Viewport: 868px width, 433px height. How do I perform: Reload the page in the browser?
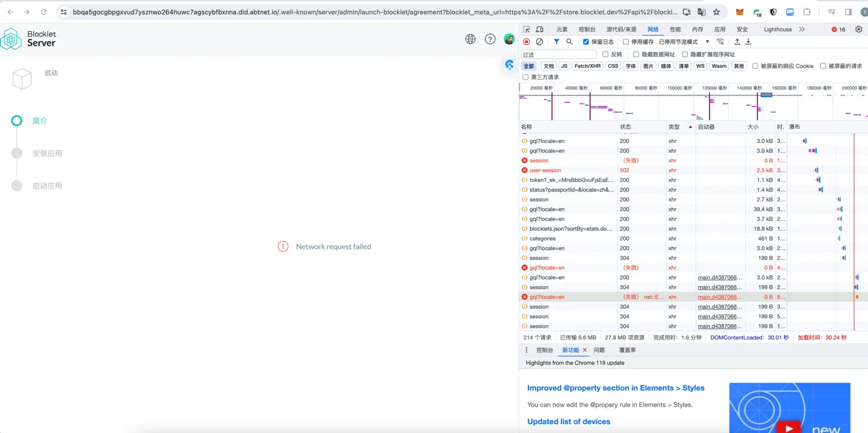coord(43,12)
